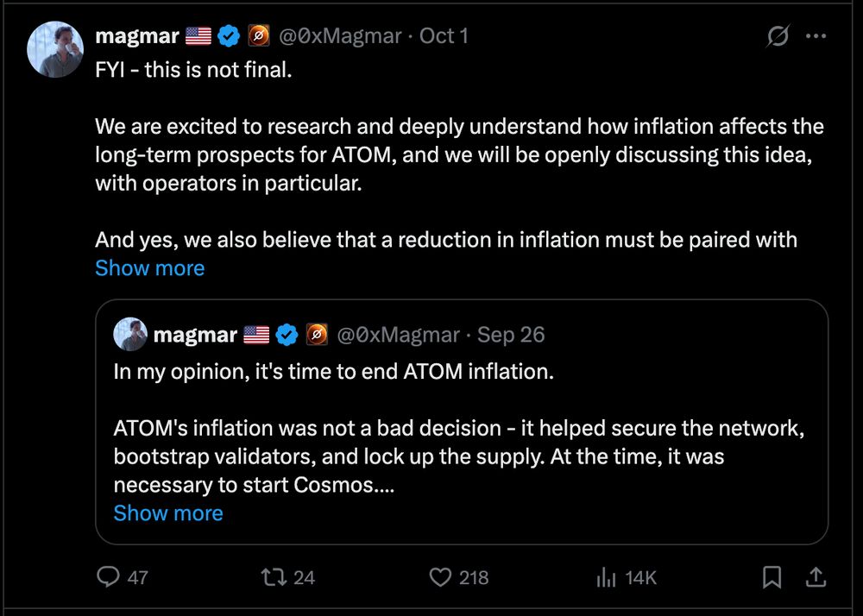Expand quoted tweet with Show more
Viewport: 863px width, 616px height.
coord(168,512)
